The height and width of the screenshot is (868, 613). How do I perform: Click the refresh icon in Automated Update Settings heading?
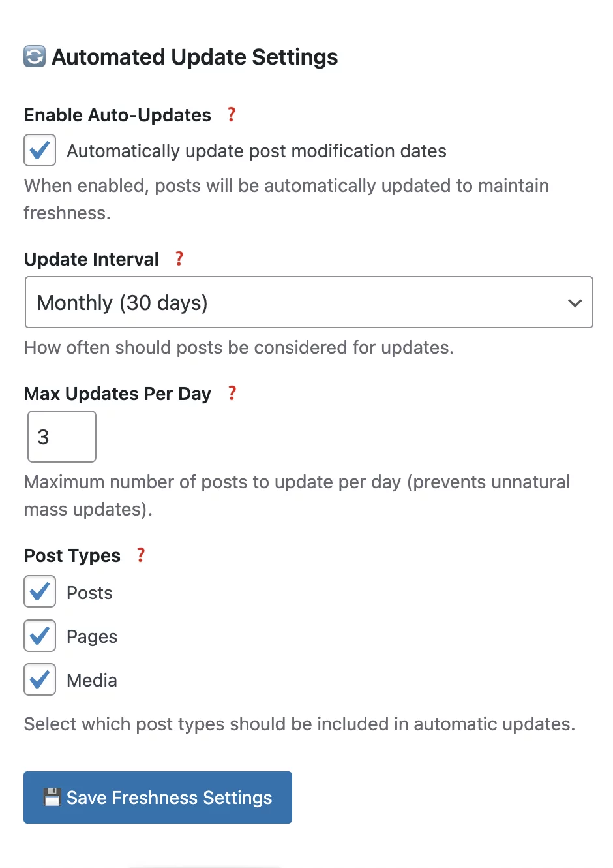pyautogui.click(x=35, y=57)
